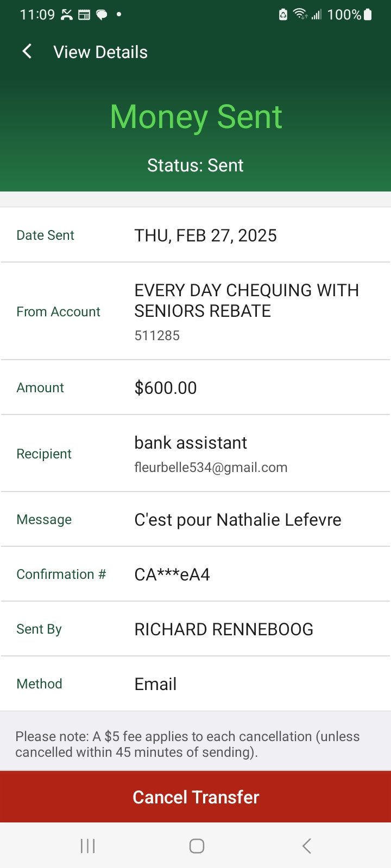
Task: Tap the Android recent apps icon
Action: pos(87,846)
